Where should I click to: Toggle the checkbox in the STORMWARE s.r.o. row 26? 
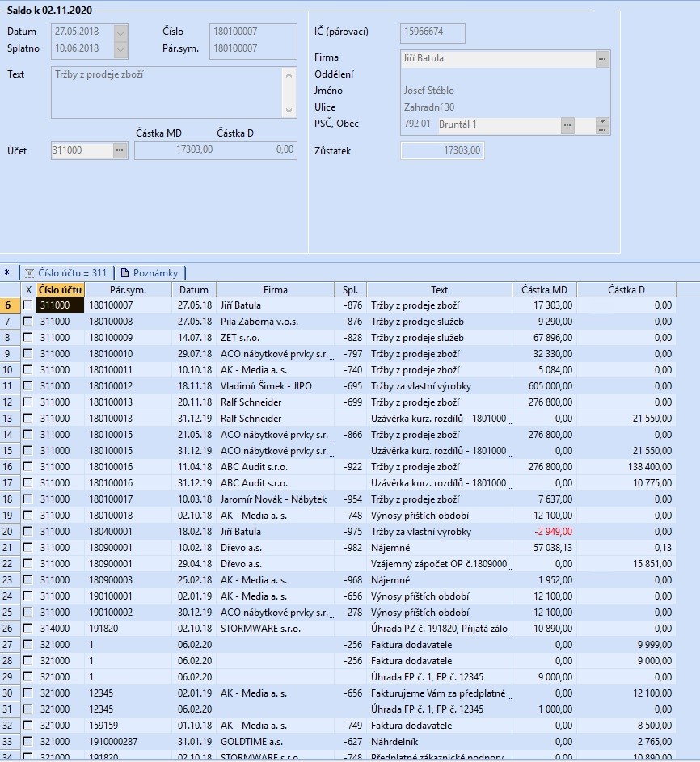pos(28,629)
